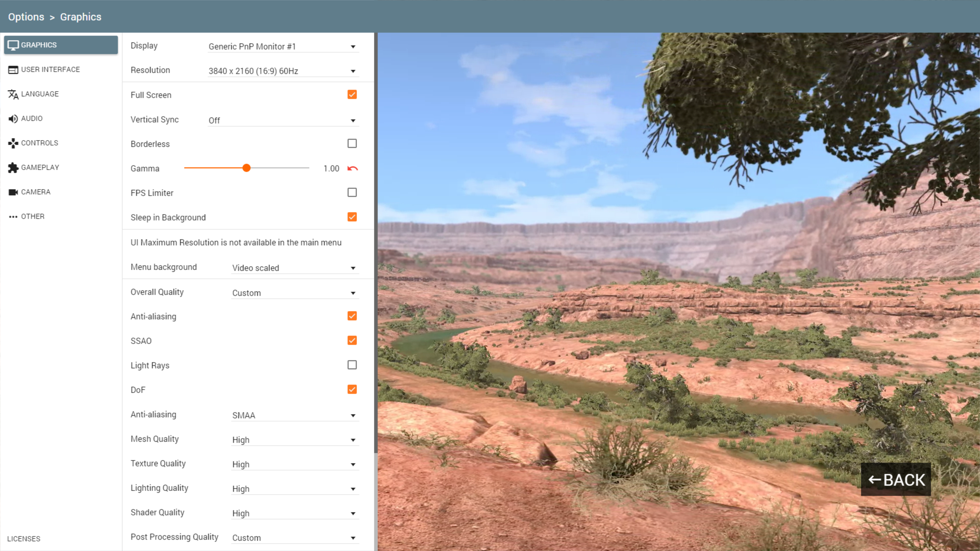This screenshot has height=551, width=980.
Task: Enable the Borderless checkbox
Action: [x=352, y=144]
